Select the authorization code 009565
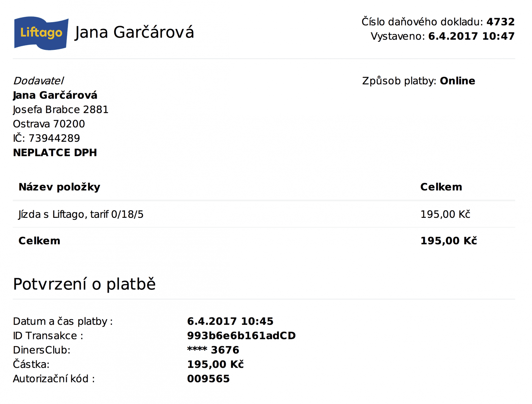Image resolution: width=532 pixels, height=404 pixels. coord(208,379)
